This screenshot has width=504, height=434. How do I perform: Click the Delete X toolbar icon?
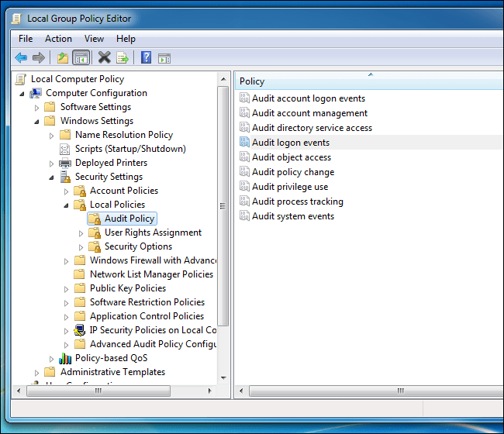[x=104, y=57]
